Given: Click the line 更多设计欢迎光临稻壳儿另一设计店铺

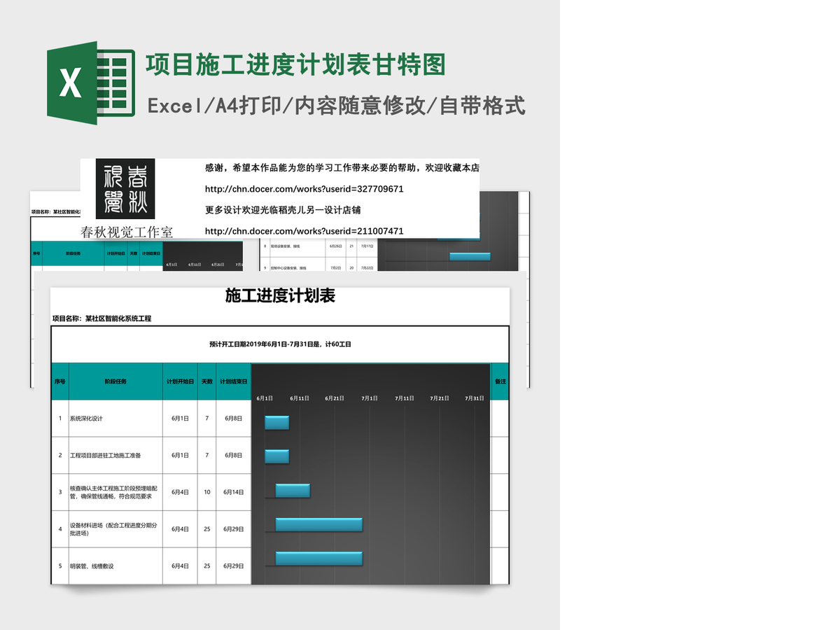Looking at the screenshot, I should (283, 210).
